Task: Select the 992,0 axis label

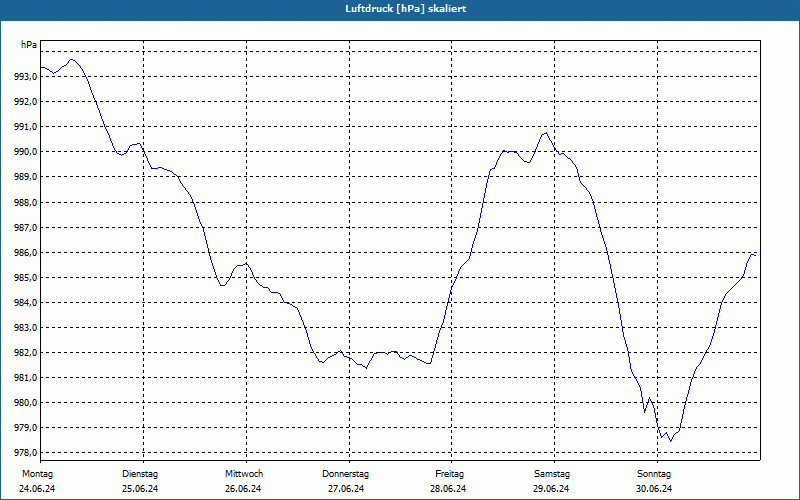Action: tap(26, 102)
